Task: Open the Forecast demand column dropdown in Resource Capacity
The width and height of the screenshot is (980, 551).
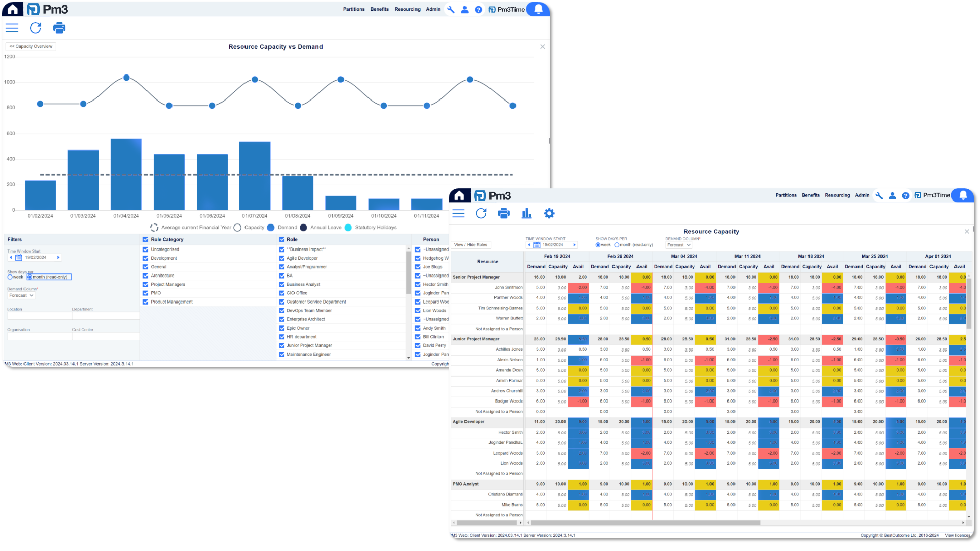Action: (678, 245)
